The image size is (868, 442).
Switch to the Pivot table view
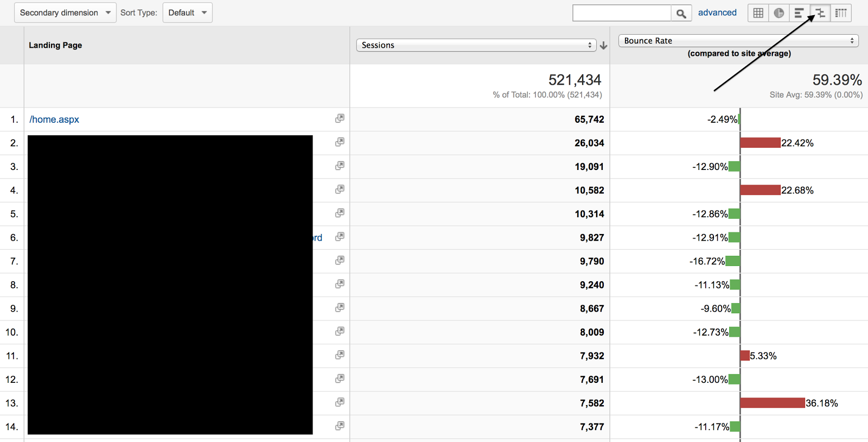[841, 13]
